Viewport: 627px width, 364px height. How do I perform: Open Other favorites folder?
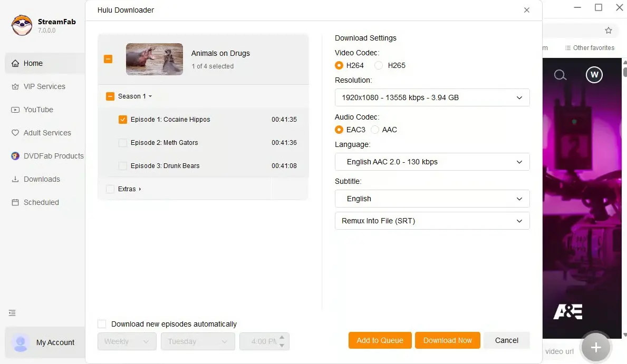[x=590, y=48]
